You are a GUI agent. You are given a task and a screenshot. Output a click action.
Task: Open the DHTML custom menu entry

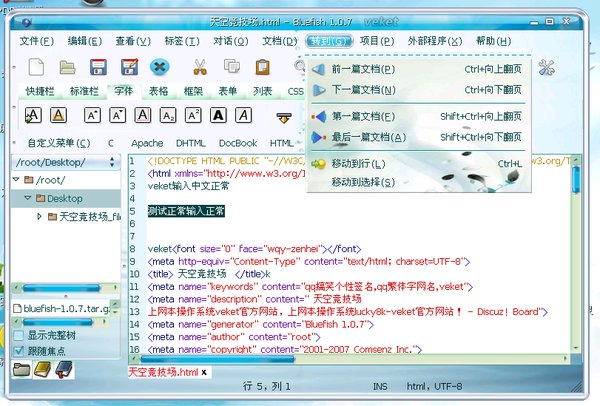click(191, 143)
